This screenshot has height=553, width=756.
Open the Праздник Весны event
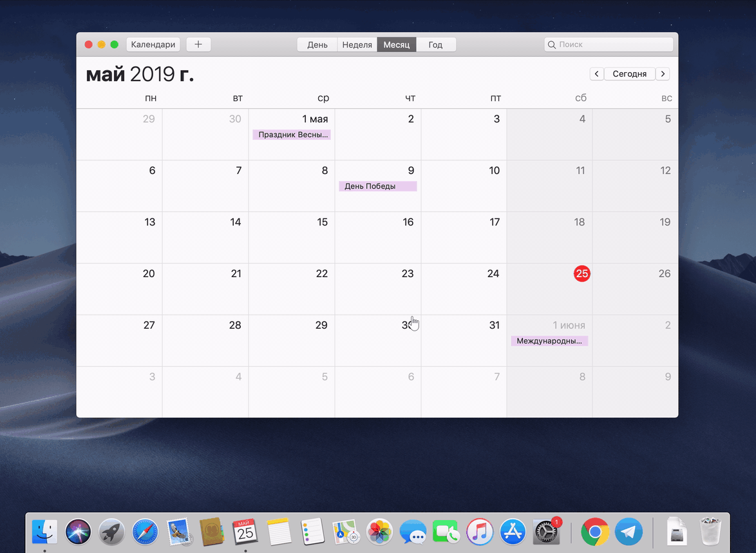coord(292,135)
